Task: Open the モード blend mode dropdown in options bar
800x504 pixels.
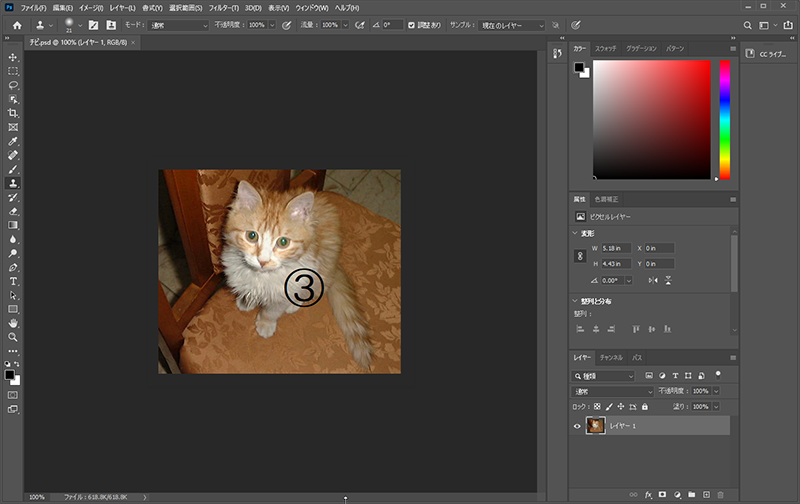Action: 178,24
